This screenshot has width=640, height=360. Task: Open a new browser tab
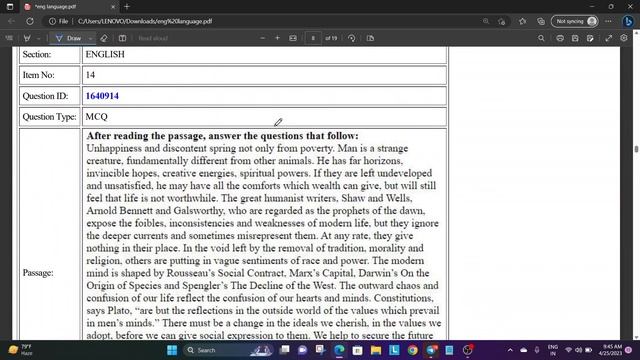(x=127, y=7)
